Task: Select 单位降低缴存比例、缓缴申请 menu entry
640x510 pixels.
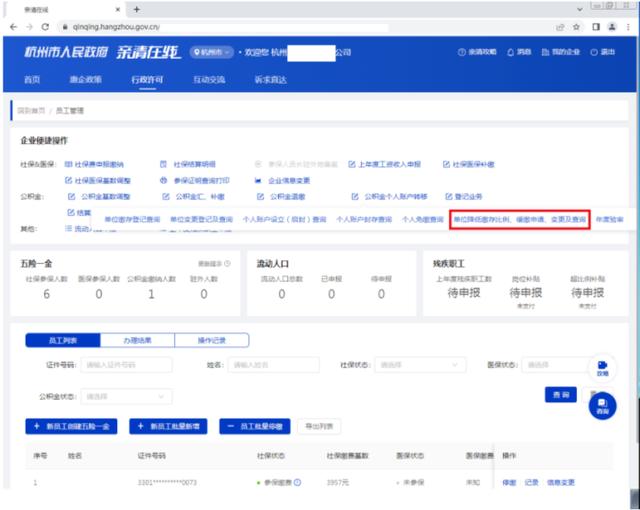Action: point(520,220)
